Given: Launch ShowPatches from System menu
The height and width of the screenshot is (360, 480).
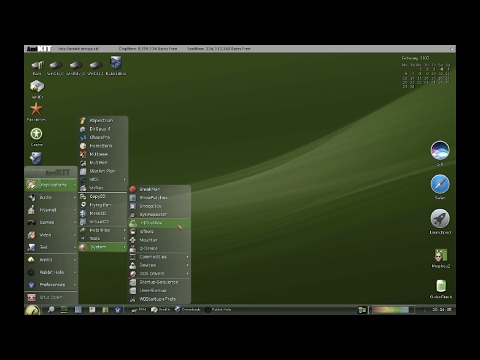Looking at the screenshot, I should (x=159, y=198).
